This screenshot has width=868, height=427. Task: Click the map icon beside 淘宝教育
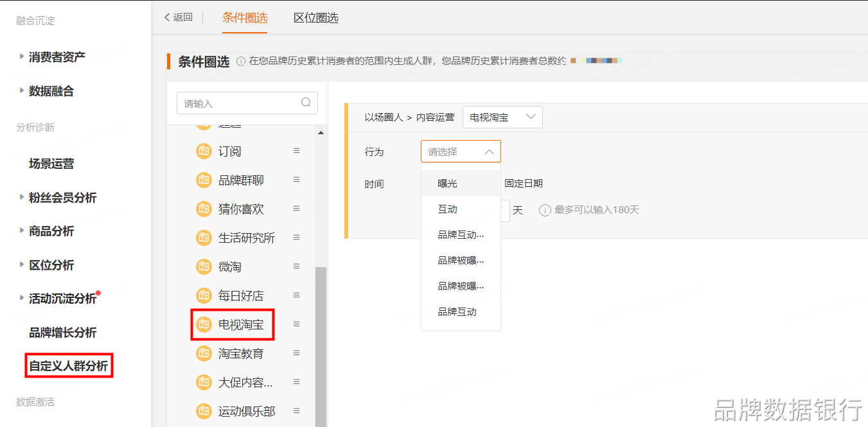204,354
